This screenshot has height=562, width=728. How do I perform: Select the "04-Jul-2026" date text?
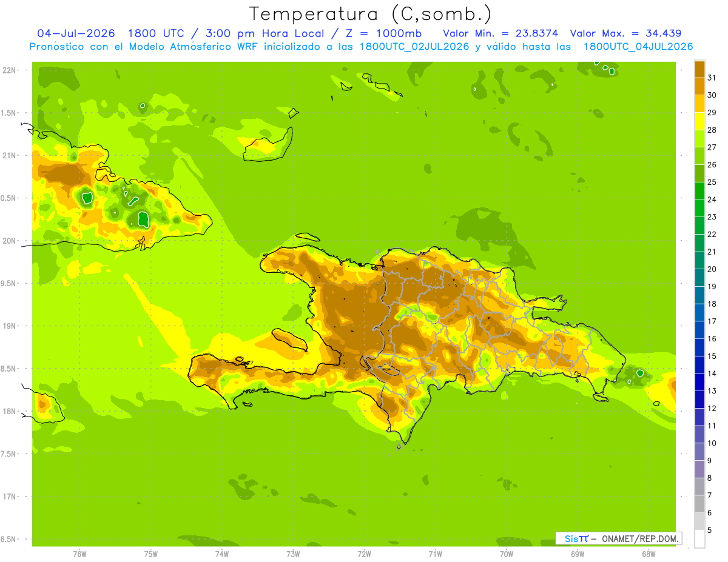tap(77, 33)
